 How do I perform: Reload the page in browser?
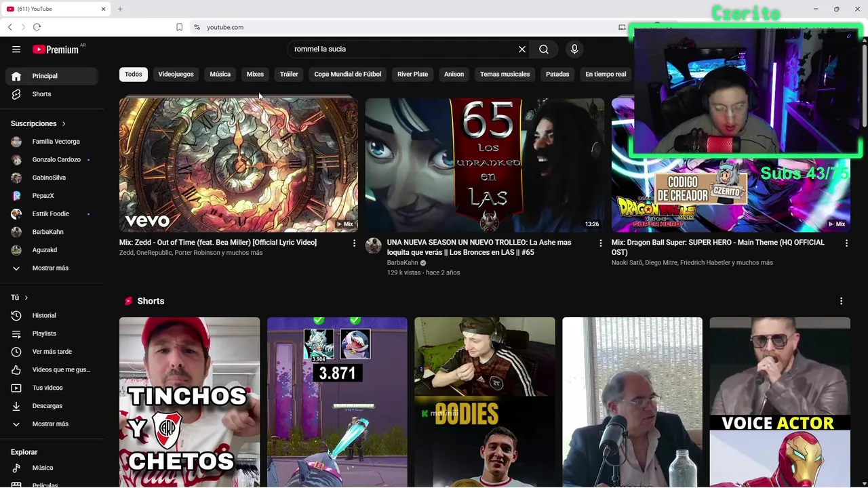click(37, 27)
